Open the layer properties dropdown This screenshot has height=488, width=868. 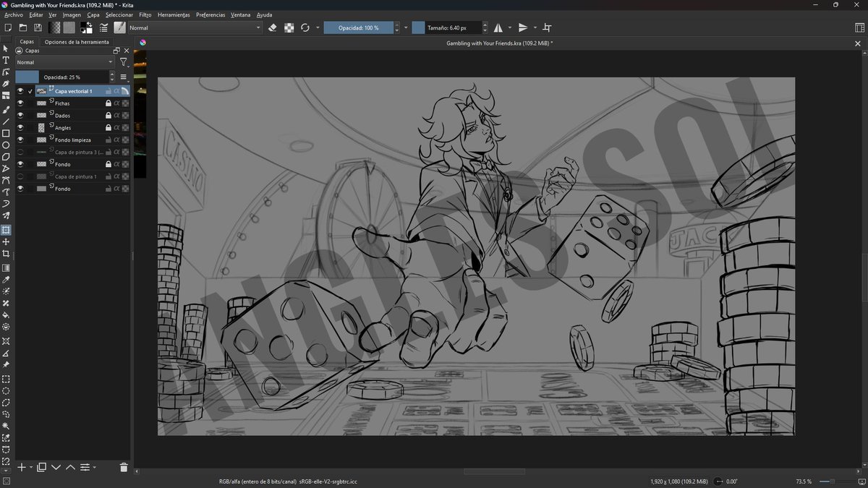(87, 468)
